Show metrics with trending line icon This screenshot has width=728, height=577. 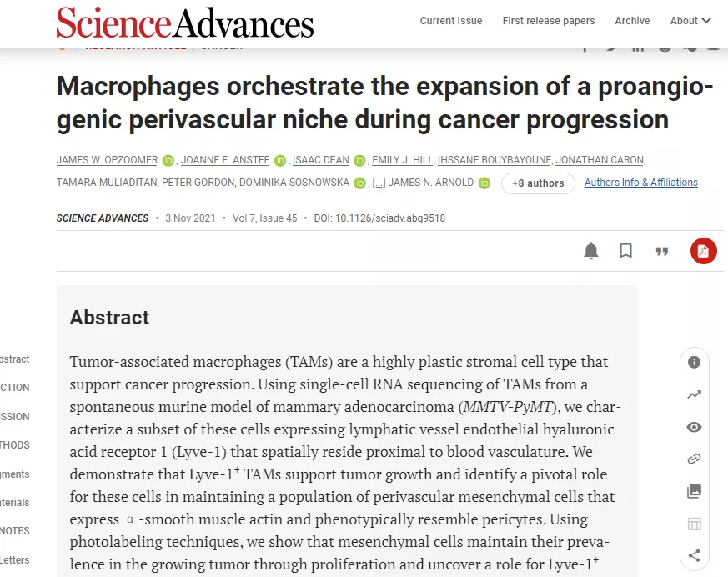[x=694, y=394]
